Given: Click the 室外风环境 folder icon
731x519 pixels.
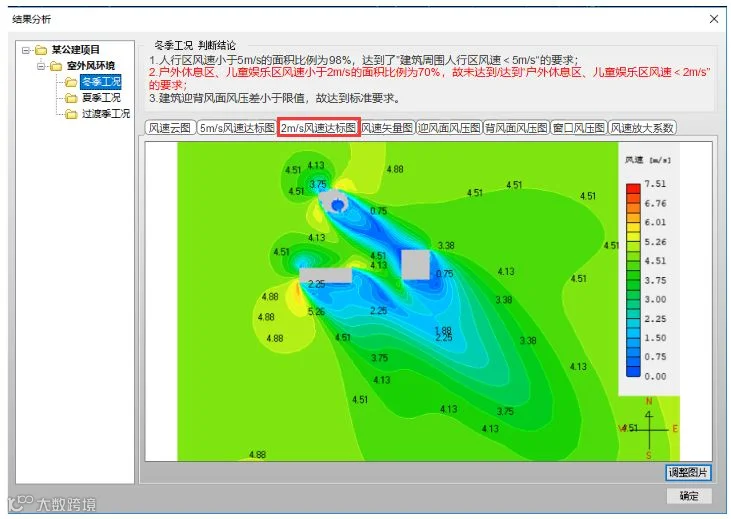Looking at the screenshot, I should coord(56,66).
